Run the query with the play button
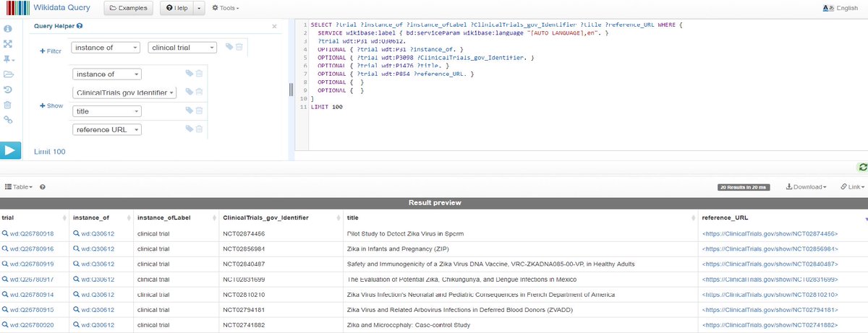 11,150
